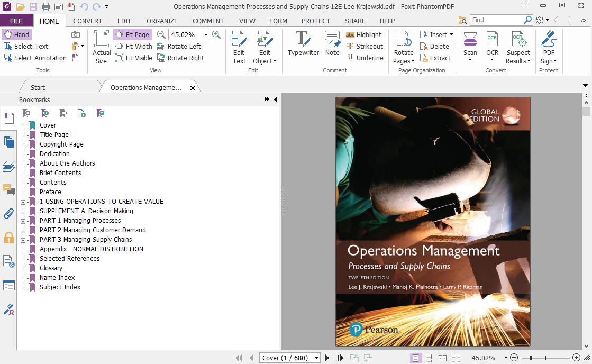The height and width of the screenshot is (364, 592).
Task: Switch to the CONVERT ribbon tab
Action: [88, 21]
